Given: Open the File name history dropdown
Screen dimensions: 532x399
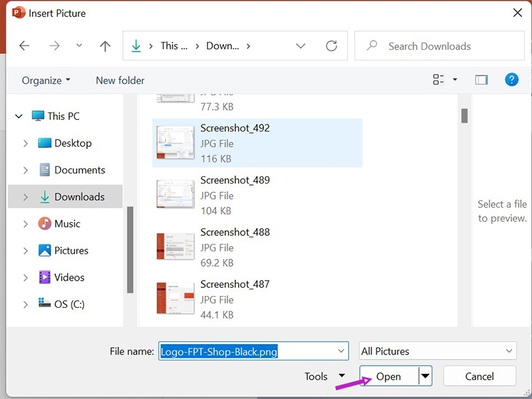Looking at the screenshot, I should click(341, 351).
